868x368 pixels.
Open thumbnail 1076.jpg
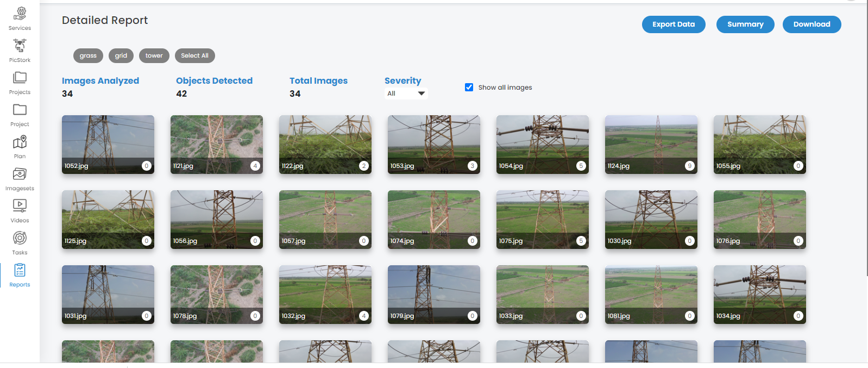tap(760, 220)
